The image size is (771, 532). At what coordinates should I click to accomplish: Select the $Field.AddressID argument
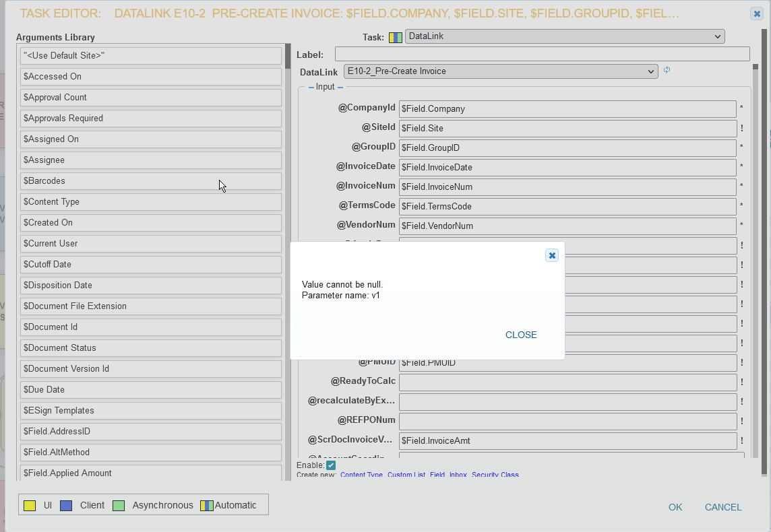(x=151, y=432)
